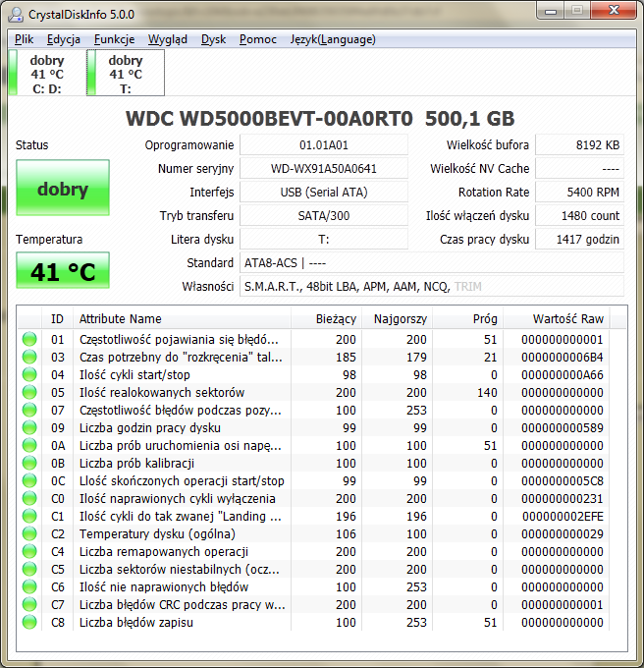Select the Liczba godzin pracy dysku row name

[150, 427]
